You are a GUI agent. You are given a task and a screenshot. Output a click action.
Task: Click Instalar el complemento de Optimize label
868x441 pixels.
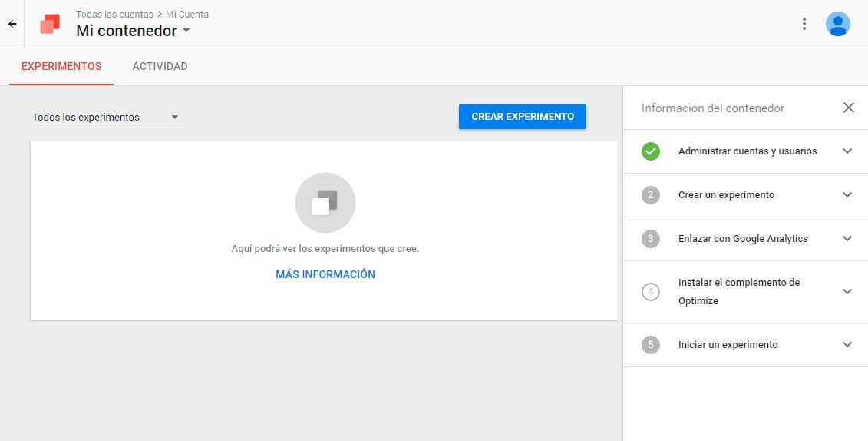click(739, 291)
